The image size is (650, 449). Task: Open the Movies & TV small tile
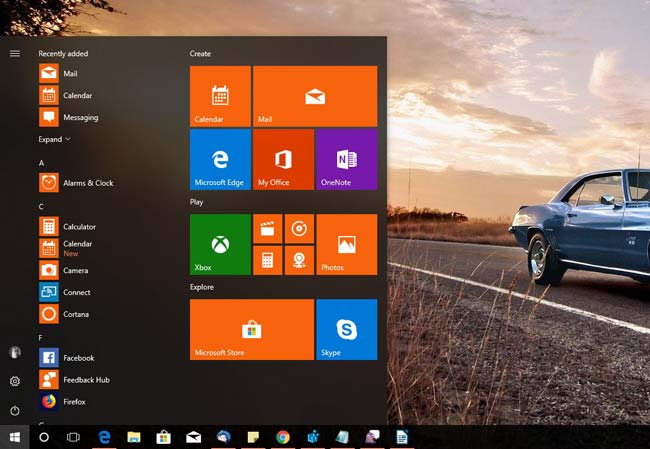click(x=267, y=229)
